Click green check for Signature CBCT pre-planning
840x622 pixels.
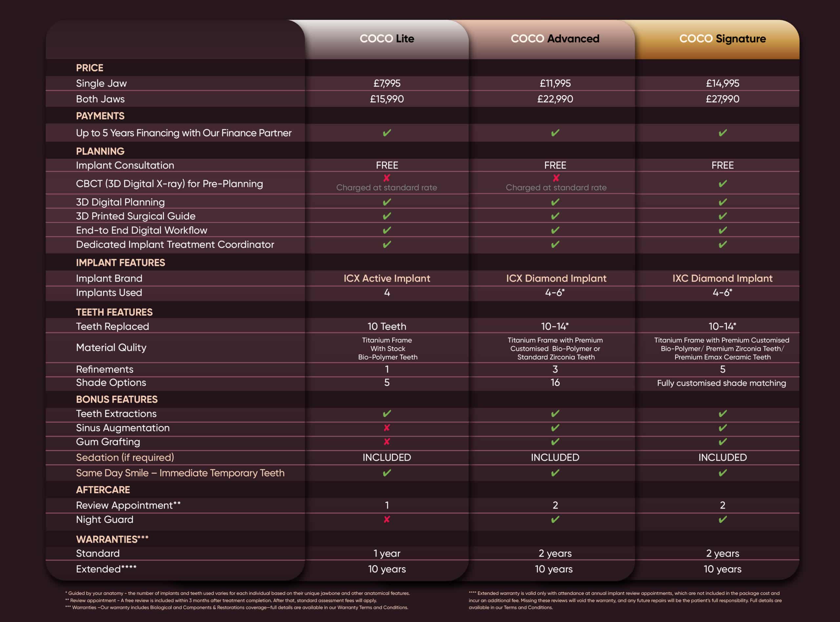coord(723,184)
